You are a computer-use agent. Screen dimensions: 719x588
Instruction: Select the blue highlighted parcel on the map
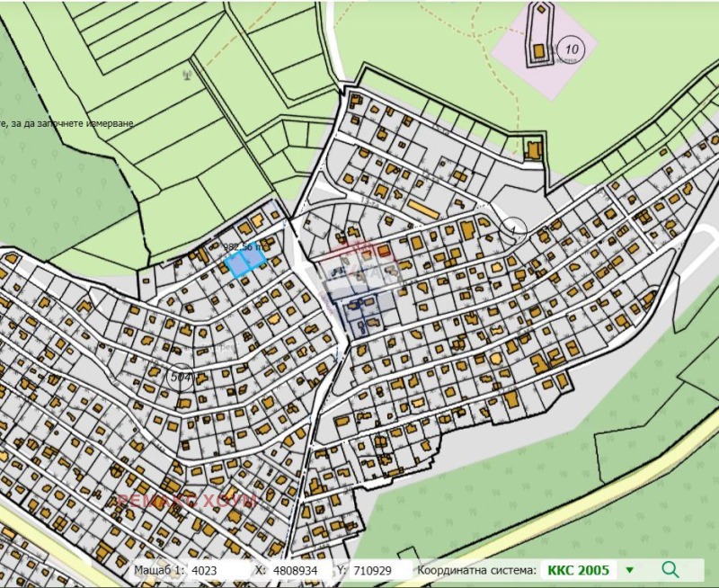point(244,263)
